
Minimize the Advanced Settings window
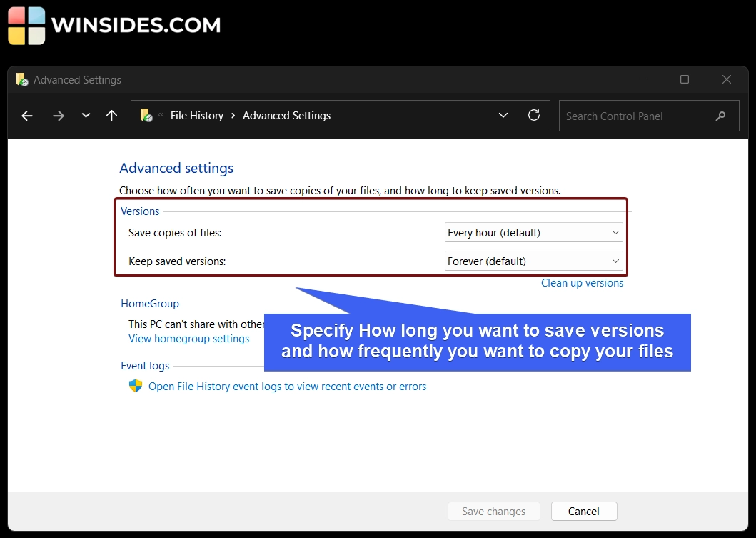tap(643, 79)
